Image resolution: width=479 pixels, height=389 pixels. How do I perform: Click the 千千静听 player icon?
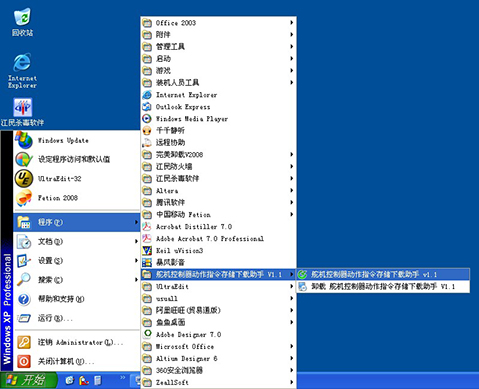point(147,130)
